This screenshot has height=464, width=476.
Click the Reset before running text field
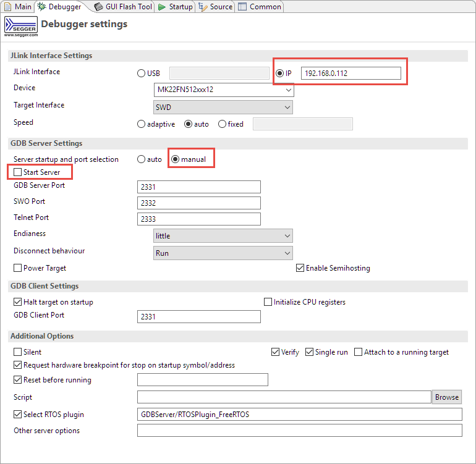point(203,380)
